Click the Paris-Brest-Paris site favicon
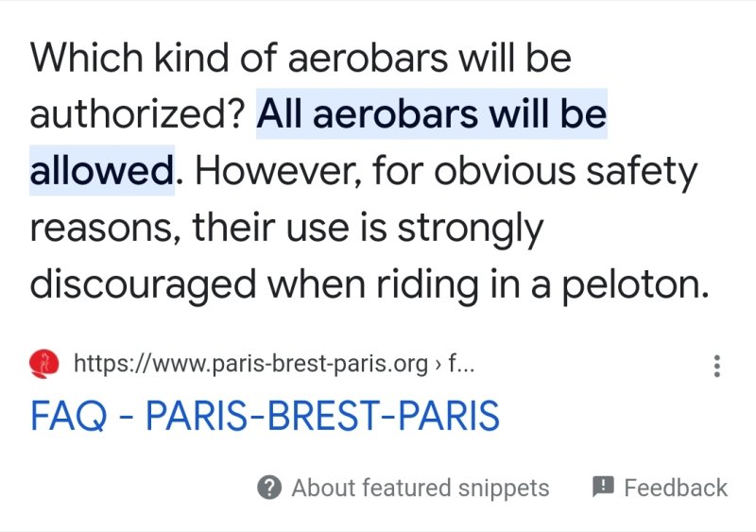The width and height of the screenshot is (756, 532). [44, 363]
